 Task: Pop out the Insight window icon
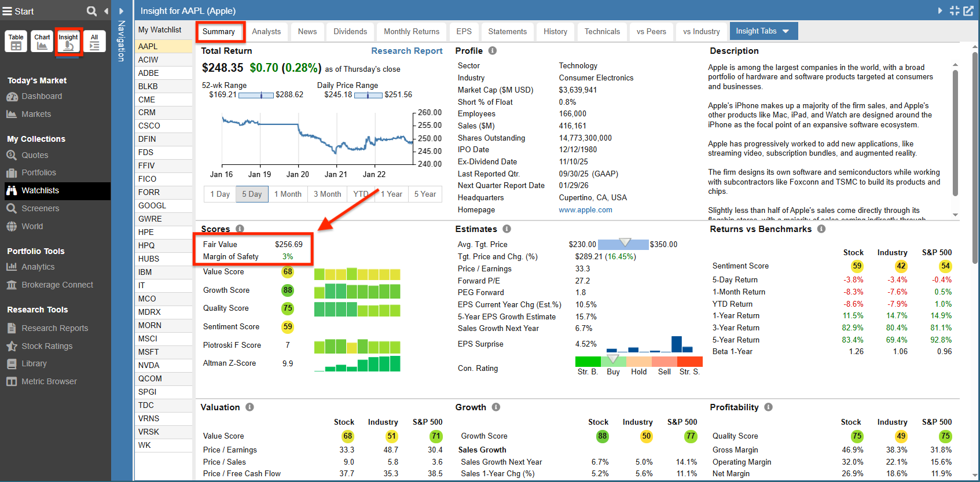[x=968, y=11]
